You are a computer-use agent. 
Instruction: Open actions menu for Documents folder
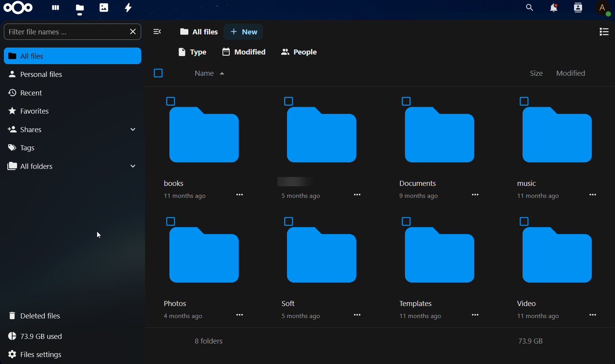click(475, 195)
